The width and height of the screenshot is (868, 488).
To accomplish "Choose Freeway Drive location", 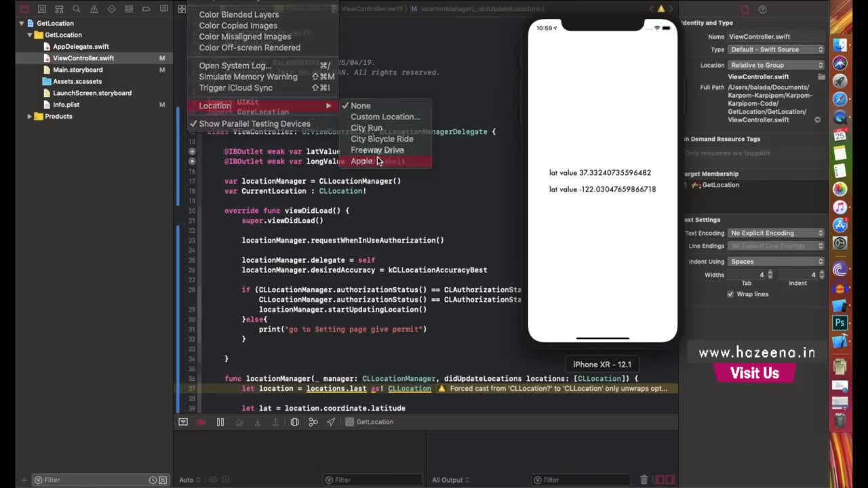I will click(x=385, y=150).
